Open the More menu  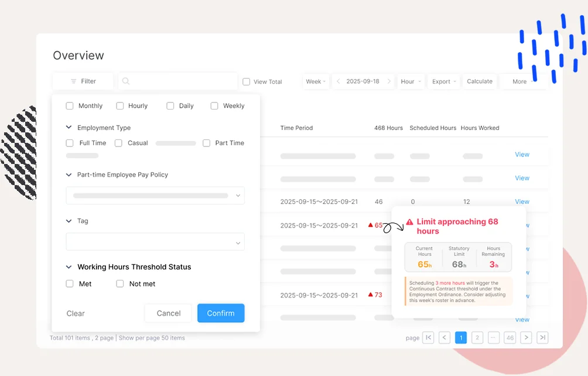[523, 81]
